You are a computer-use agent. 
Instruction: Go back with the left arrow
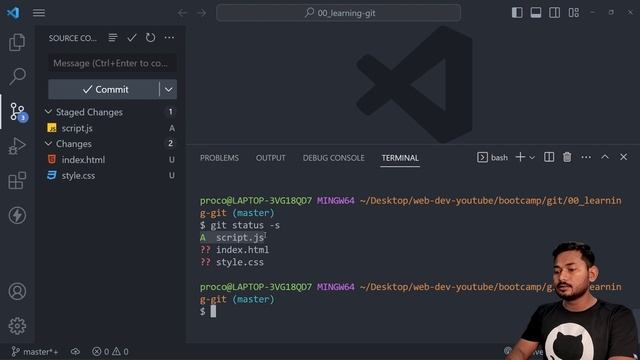[x=182, y=13]
